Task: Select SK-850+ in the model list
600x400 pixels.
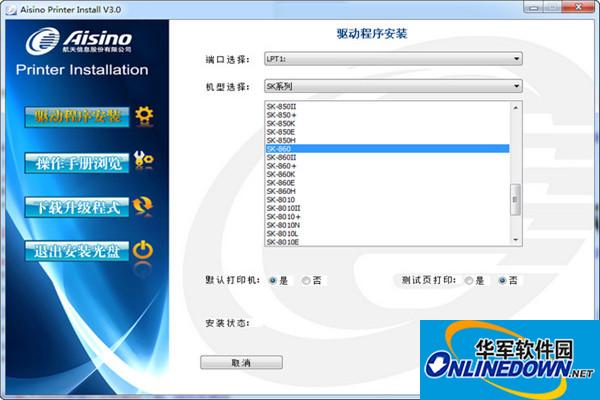Action: [x=388, y=115]
